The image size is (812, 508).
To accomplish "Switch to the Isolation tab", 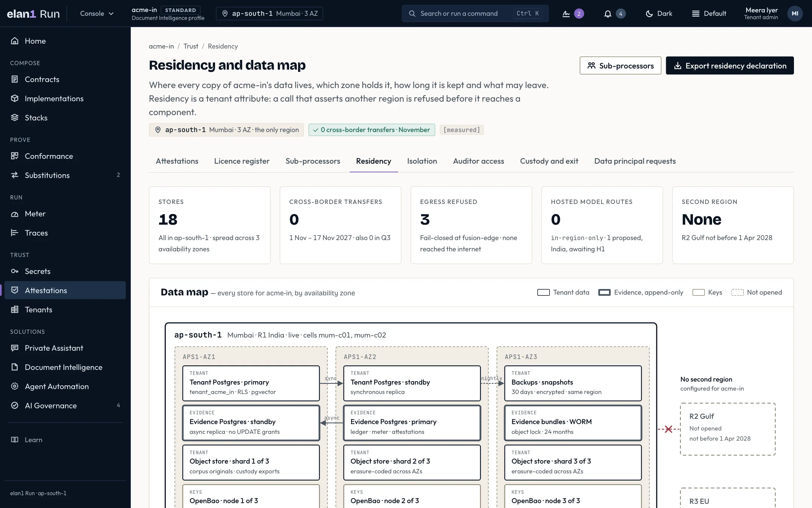I will click(422, 161).
